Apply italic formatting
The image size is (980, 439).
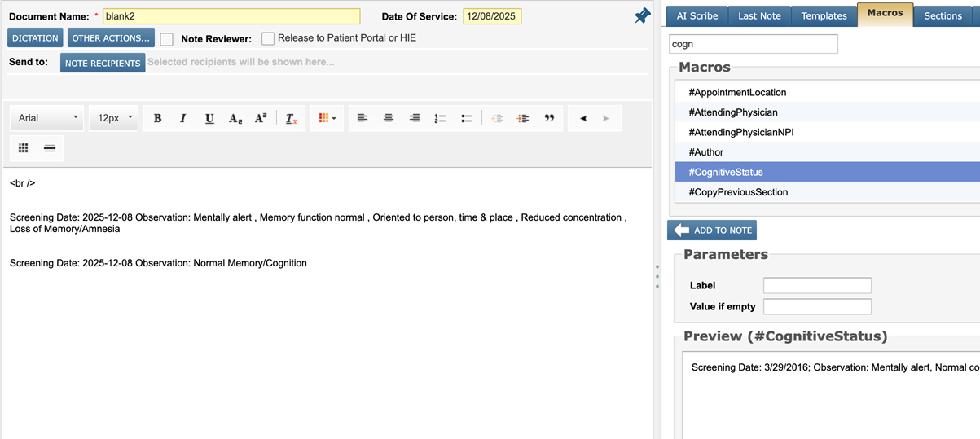click(x=183, y=118)
